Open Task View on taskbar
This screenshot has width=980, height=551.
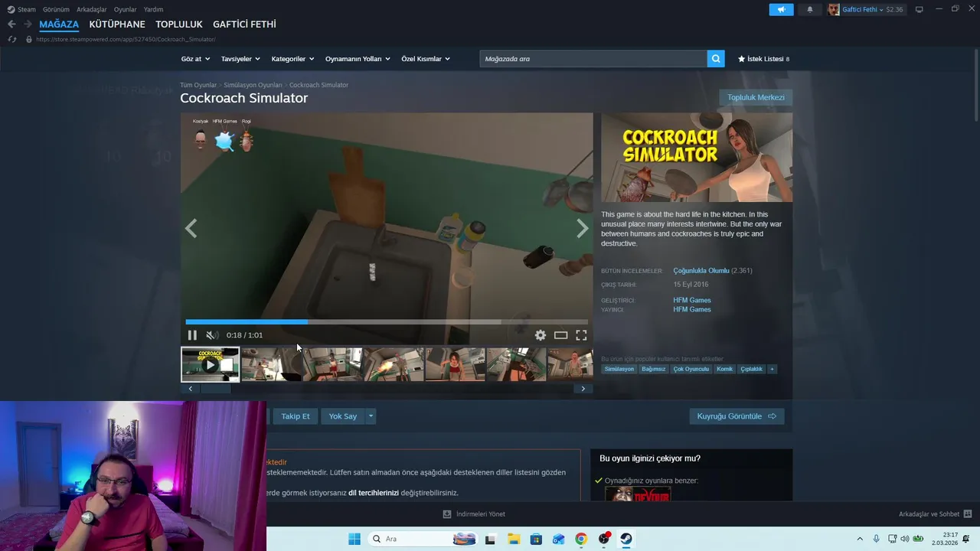tap(490, 539)
